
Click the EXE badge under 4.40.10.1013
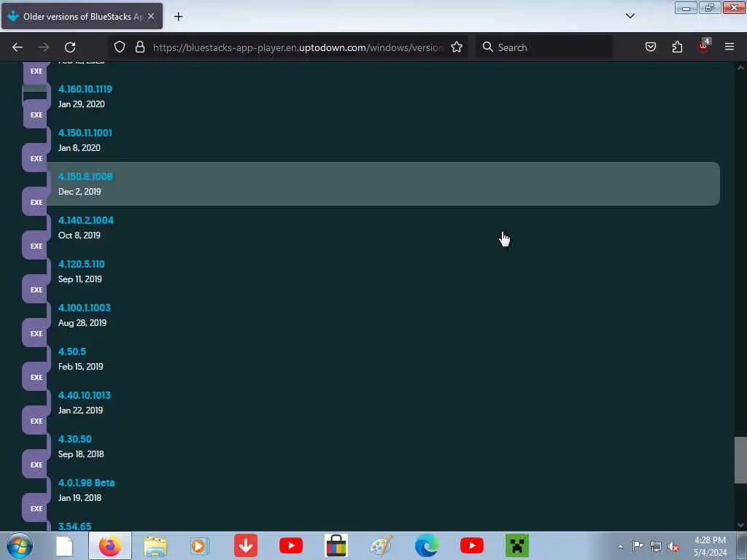(x=36, y=421)
